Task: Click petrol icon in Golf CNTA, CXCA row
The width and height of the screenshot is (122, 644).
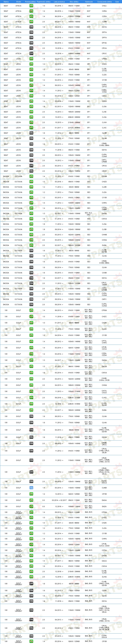Action: pyautogui.click(x=31, y=392)
